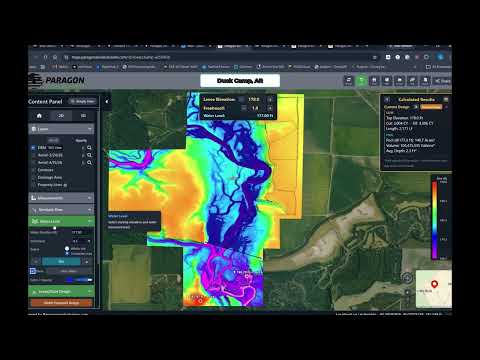Zoom to the second Aerial layer with magnifier
The image size is (480, 360).
[x=89, y=163]
